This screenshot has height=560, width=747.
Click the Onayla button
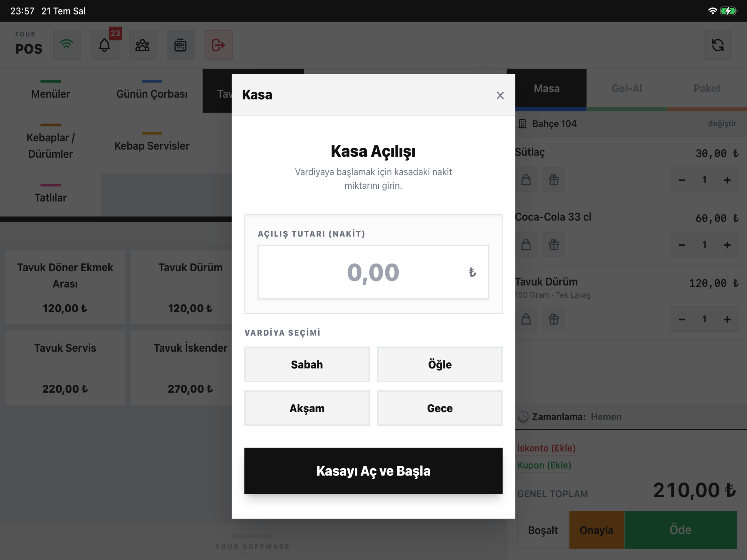(596, 530)
